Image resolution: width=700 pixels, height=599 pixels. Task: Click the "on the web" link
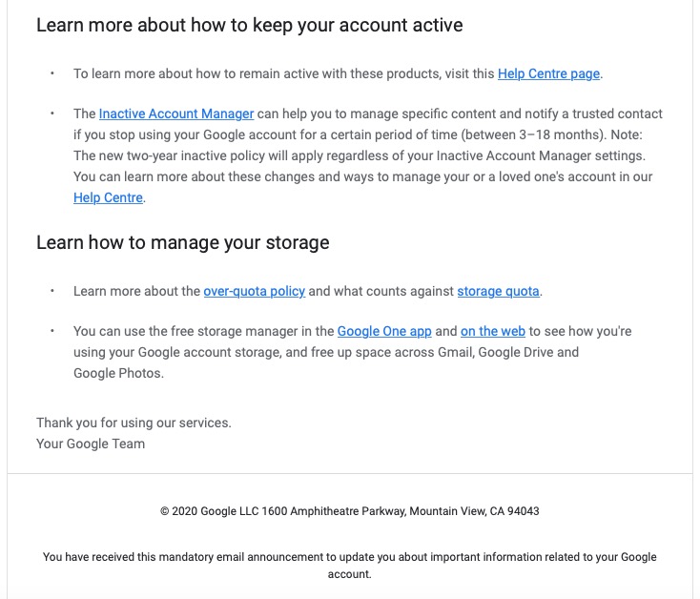[492, 331]
